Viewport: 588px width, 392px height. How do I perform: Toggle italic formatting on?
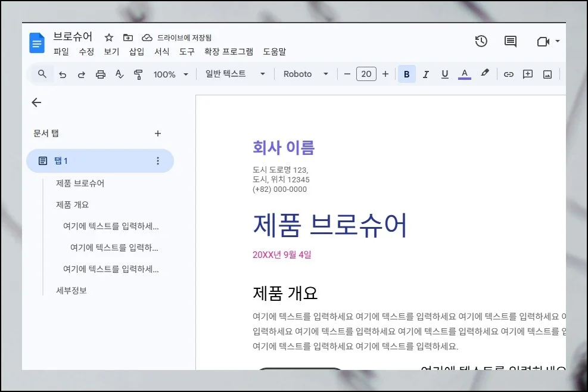click(425, 74)
